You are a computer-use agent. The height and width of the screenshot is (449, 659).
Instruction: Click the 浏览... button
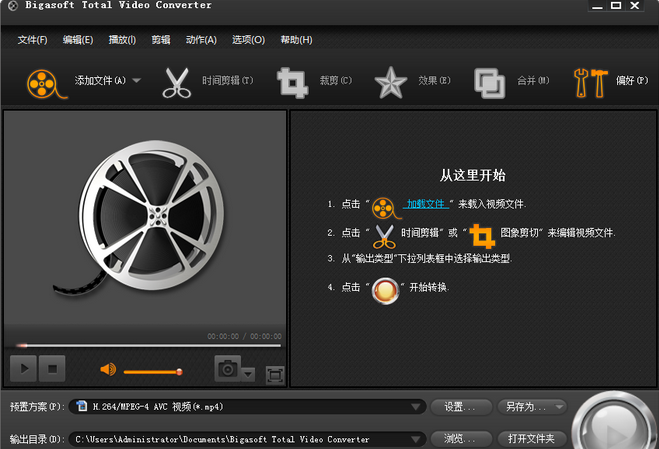pos(461,439)
